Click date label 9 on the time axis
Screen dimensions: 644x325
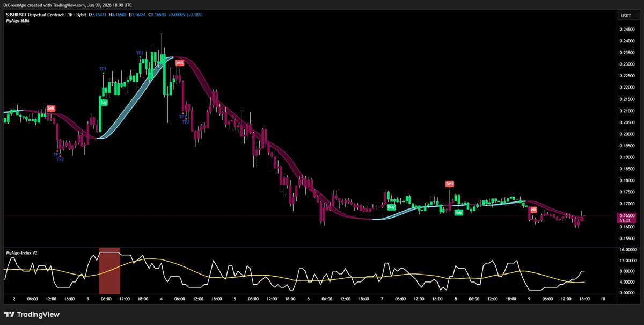tap(529, 299)
